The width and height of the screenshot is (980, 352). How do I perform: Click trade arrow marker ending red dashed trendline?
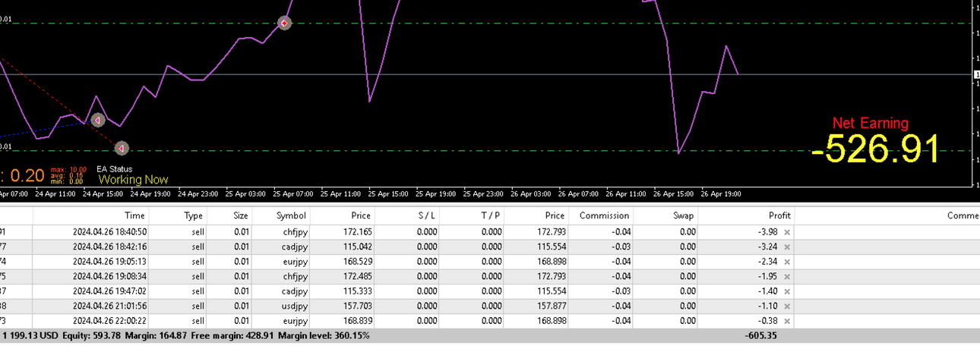[122, 149]
